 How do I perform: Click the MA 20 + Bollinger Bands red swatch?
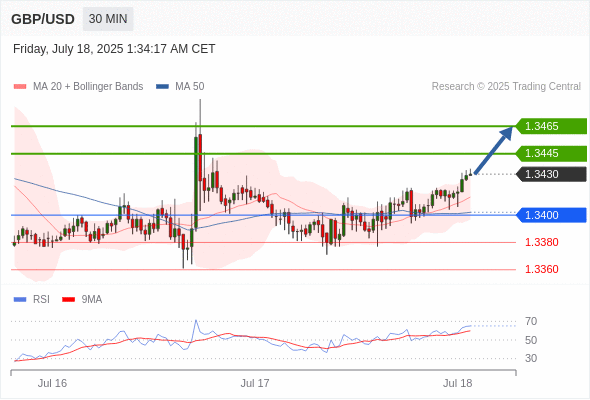point(20,87)
